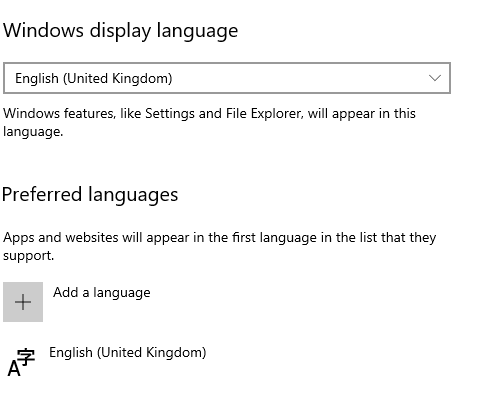Click the word 'language.' below the dropdown
The width and height of the screenshot is (497, 399).
[33, 132]
